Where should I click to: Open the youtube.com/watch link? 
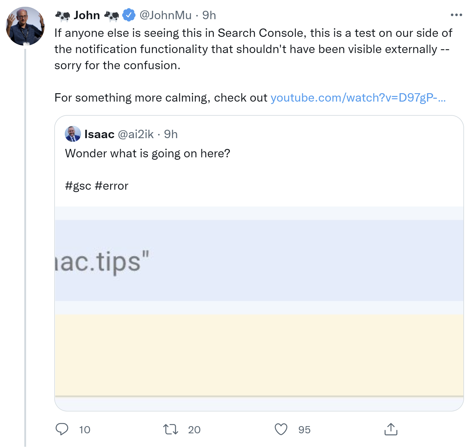[358, 98]
